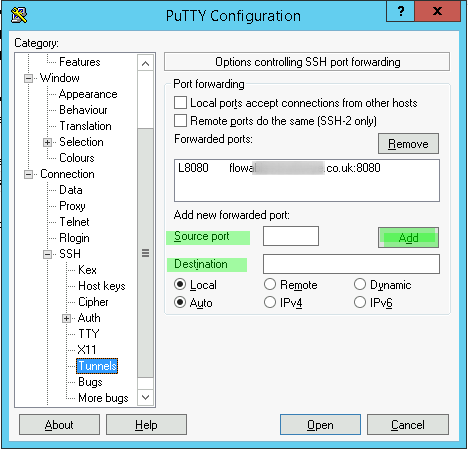This screenshot has width=468, height=449.
Task: Click the PuTTY icon in title bar
Action: click(19, 15)
